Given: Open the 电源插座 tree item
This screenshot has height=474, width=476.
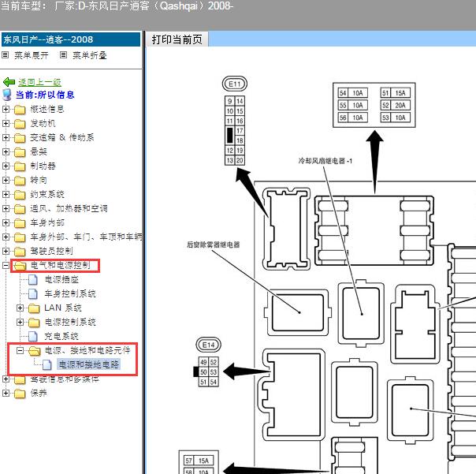Looking at the screenshot, I should [x=61, y=279].
